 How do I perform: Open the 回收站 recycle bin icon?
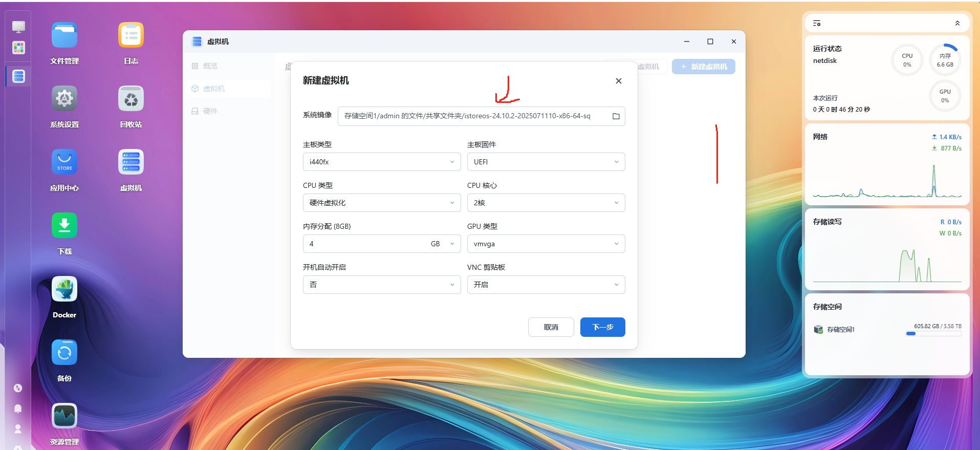coord(131,99)
